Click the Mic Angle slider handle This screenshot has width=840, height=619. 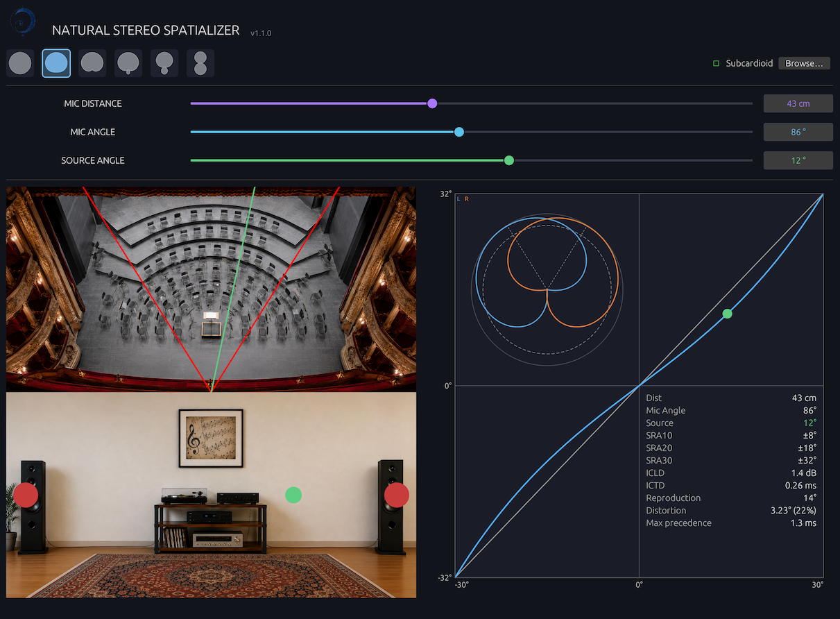pos(459,132)
